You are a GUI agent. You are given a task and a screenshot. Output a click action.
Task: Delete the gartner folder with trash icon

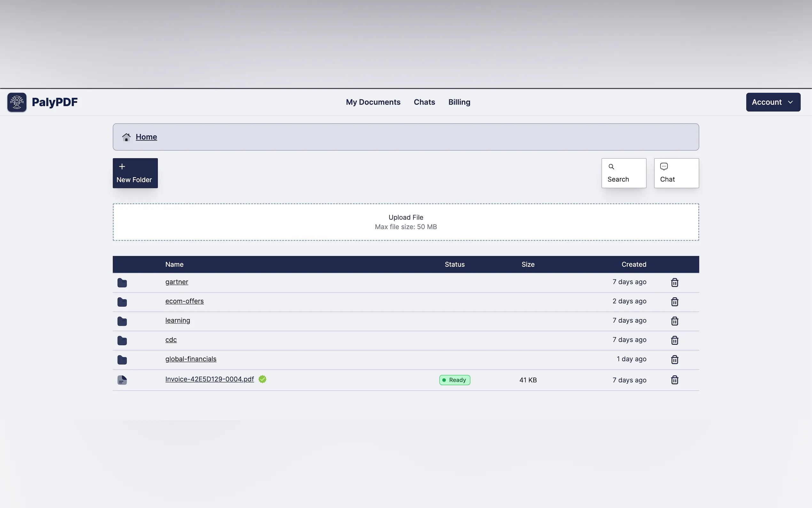click(674, 282)
